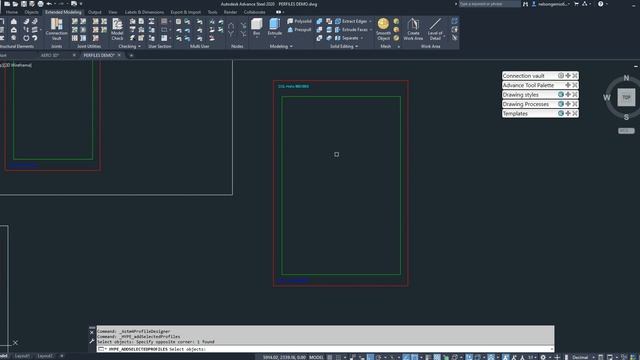Close the Connection vault palette

point(575,76)
